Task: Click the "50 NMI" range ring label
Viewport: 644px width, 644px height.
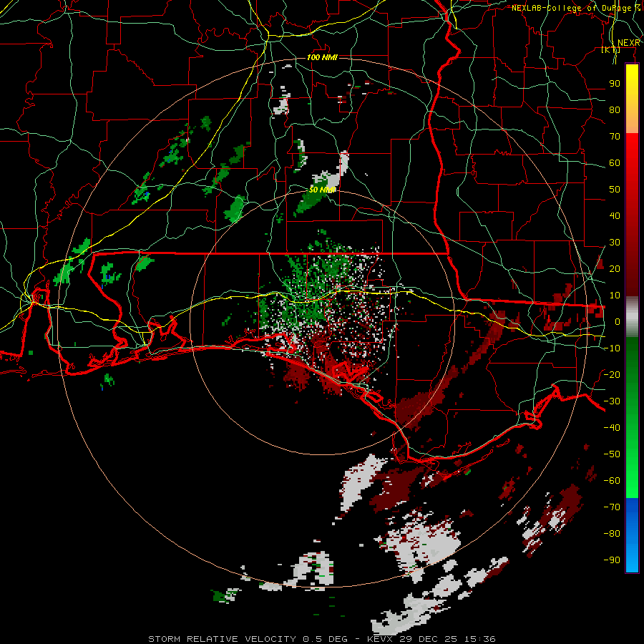Action: (322, 190)
